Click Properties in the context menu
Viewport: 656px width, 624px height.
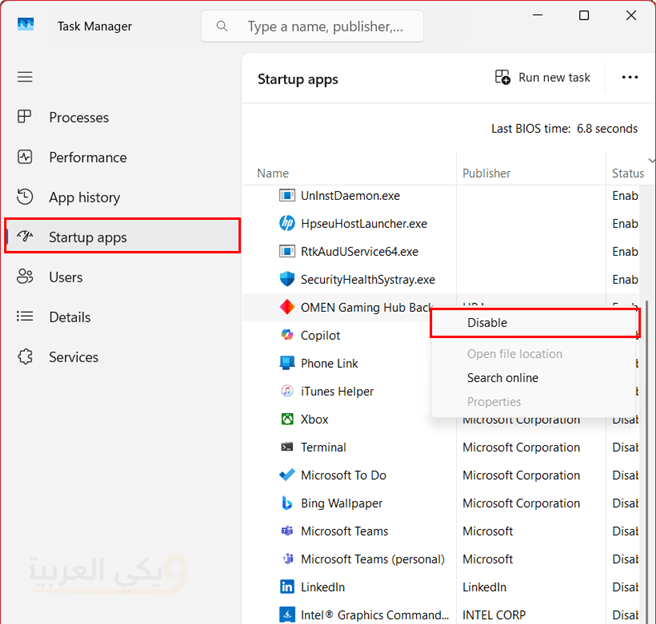click(x=534, y=402)
